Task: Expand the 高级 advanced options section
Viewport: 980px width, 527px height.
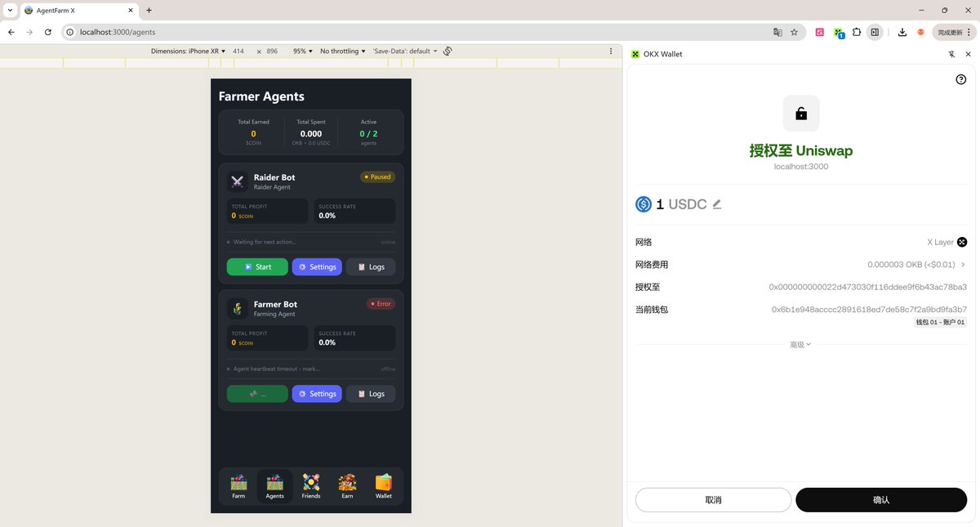Action: [x=800, y=344]
